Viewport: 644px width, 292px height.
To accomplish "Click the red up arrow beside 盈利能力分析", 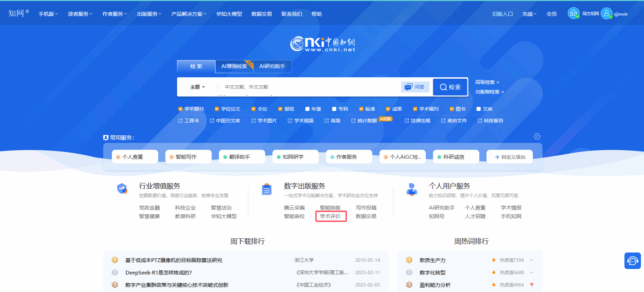I will coord(532,284).
